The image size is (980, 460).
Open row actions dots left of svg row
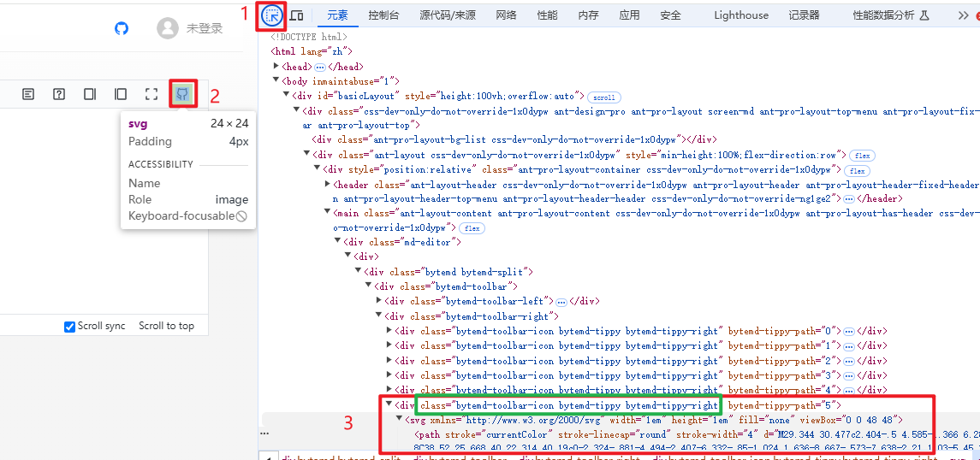pos(265,433)
